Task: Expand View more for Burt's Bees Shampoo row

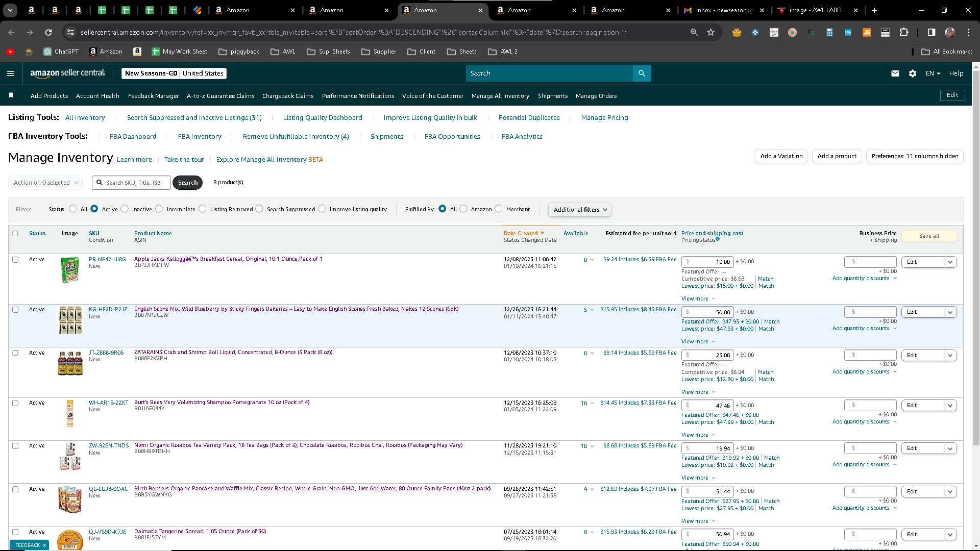Action: 698,435
